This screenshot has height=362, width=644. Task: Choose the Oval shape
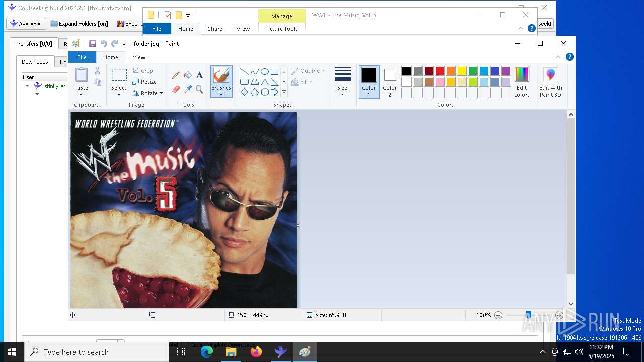(x=264, y=71)
